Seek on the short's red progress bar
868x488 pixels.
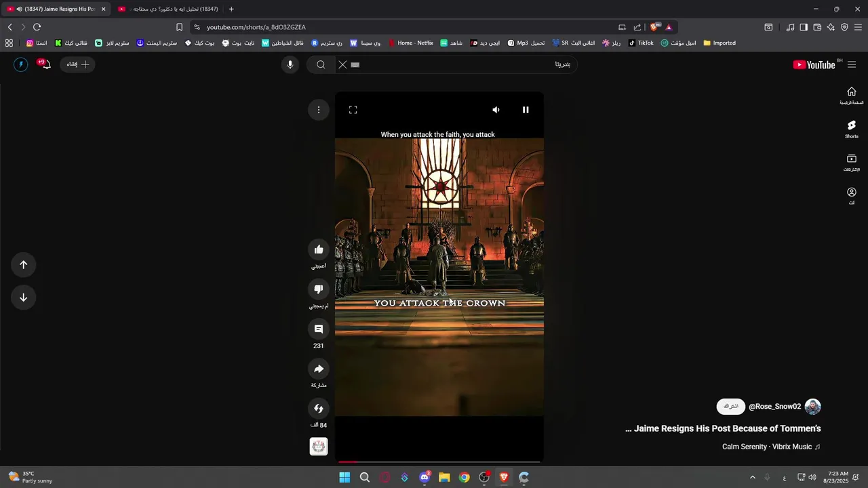[439, 462]
